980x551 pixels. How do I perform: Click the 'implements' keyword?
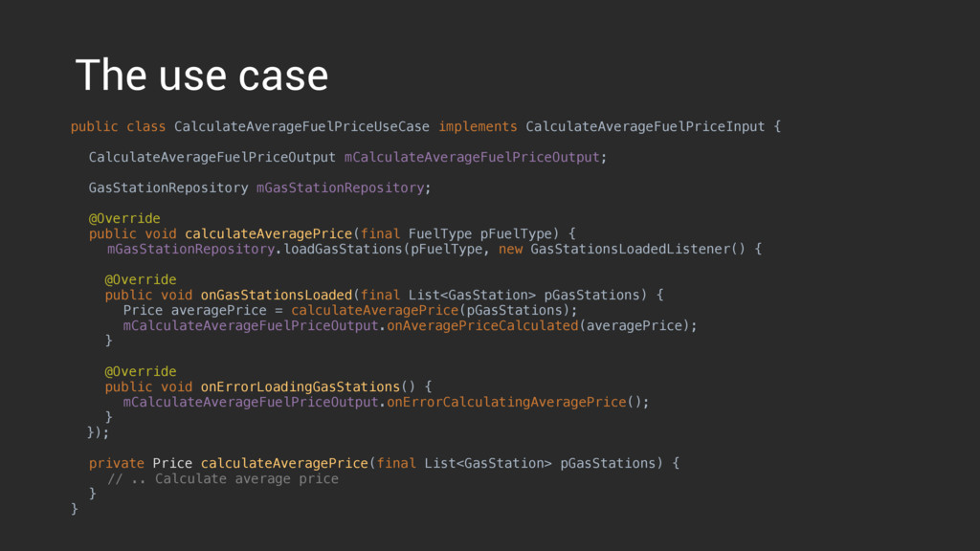click(x=478, y=127)
